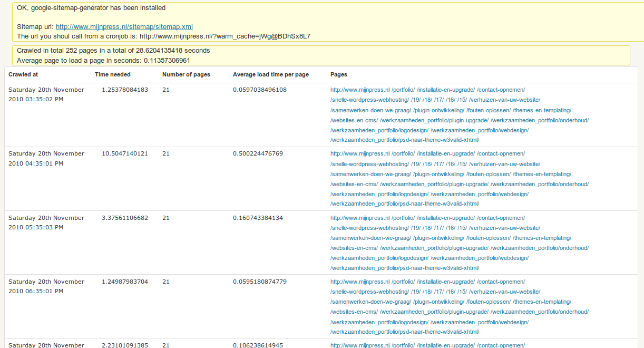Open /fouten-oplossen/ link in 04:35:01 PM row
Image resolution: width=644 pixels, height=348 pixels.
pyautogui.click(x=489, y=174)
